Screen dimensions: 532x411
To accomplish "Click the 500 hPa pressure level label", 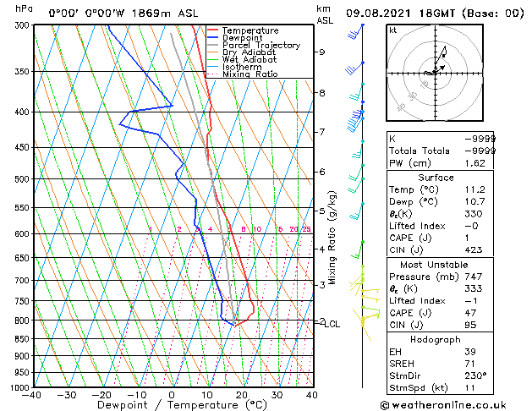I will [22, 179].
